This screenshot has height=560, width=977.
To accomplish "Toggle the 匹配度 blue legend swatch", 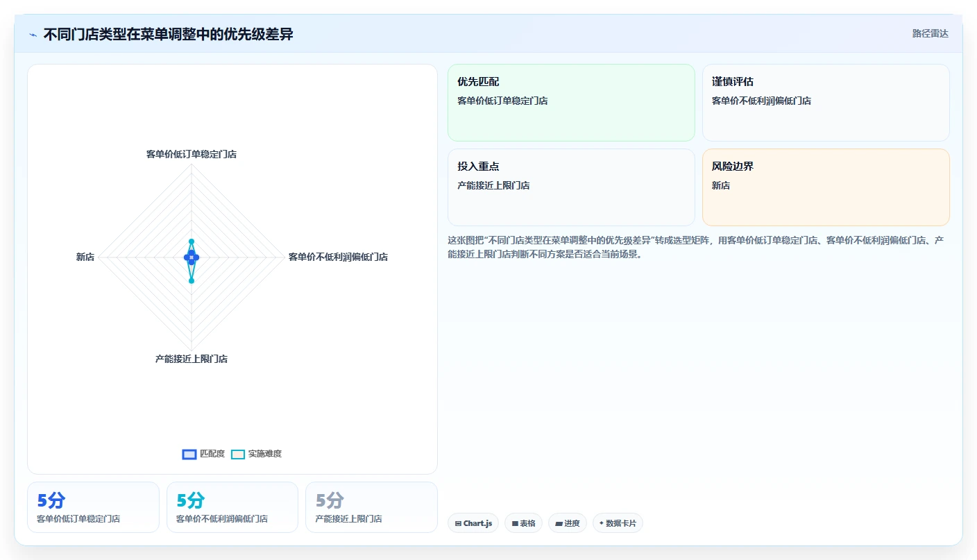I will (x=189, y=454).
